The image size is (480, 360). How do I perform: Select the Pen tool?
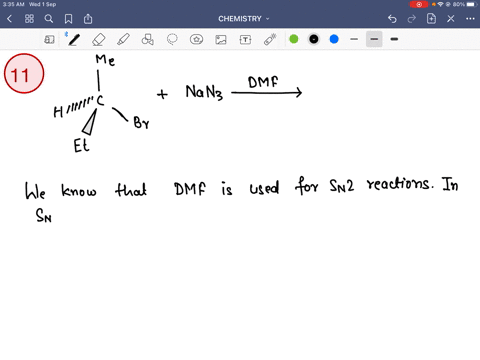74,40
